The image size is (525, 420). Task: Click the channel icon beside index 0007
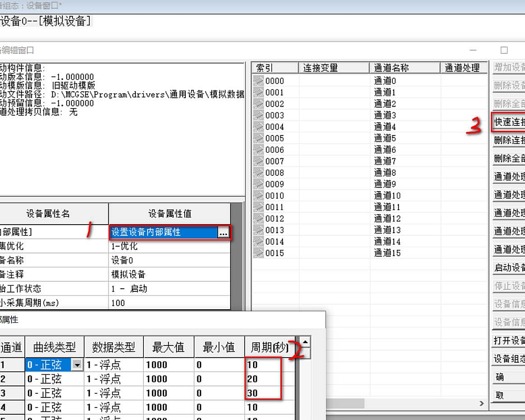tap(258, 161)
